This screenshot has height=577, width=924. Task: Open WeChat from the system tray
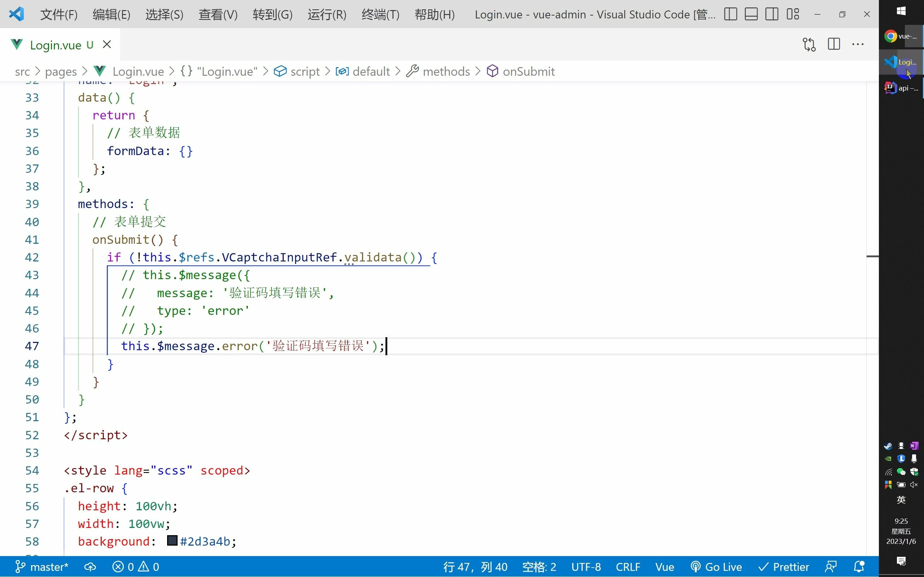pos(901,471)
